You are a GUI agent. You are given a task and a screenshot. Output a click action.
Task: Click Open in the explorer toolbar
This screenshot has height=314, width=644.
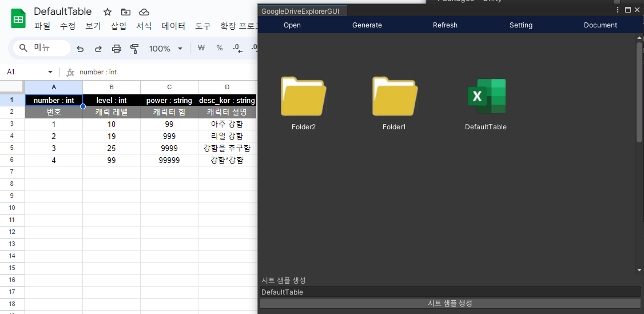[292, 25]
